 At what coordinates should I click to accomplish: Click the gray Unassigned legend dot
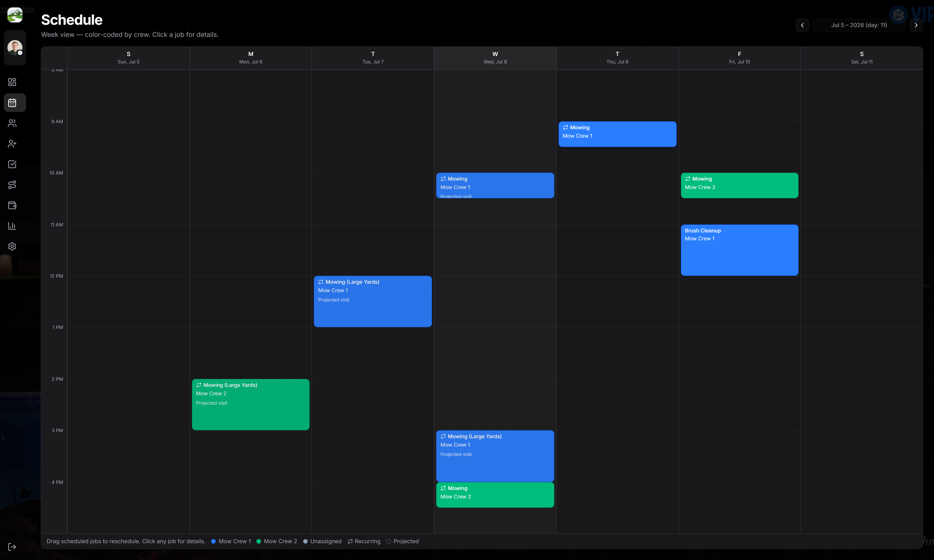305,541
